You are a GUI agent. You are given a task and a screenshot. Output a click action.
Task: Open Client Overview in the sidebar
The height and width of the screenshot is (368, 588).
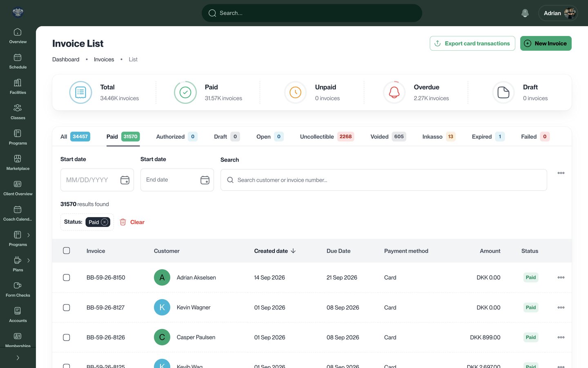(x=18, y=188)
